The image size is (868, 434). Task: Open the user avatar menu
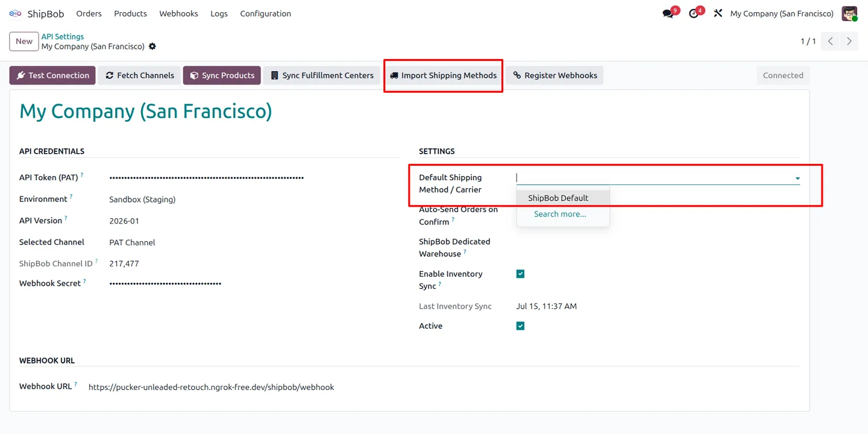849,13
